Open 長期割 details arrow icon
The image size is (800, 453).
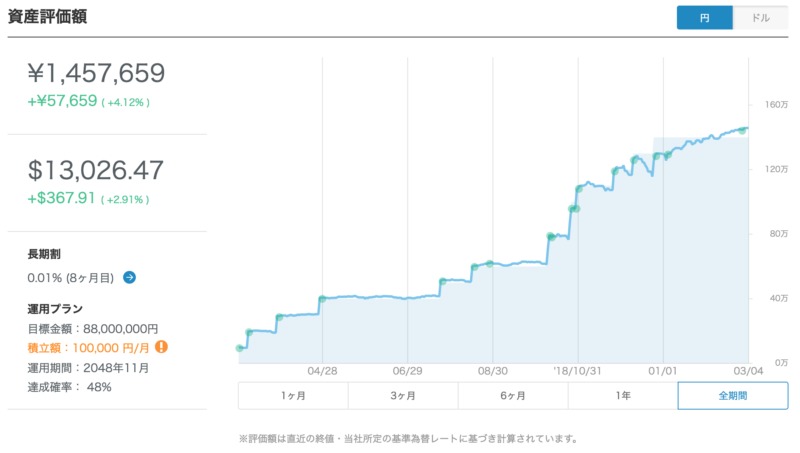click(130, 278)
